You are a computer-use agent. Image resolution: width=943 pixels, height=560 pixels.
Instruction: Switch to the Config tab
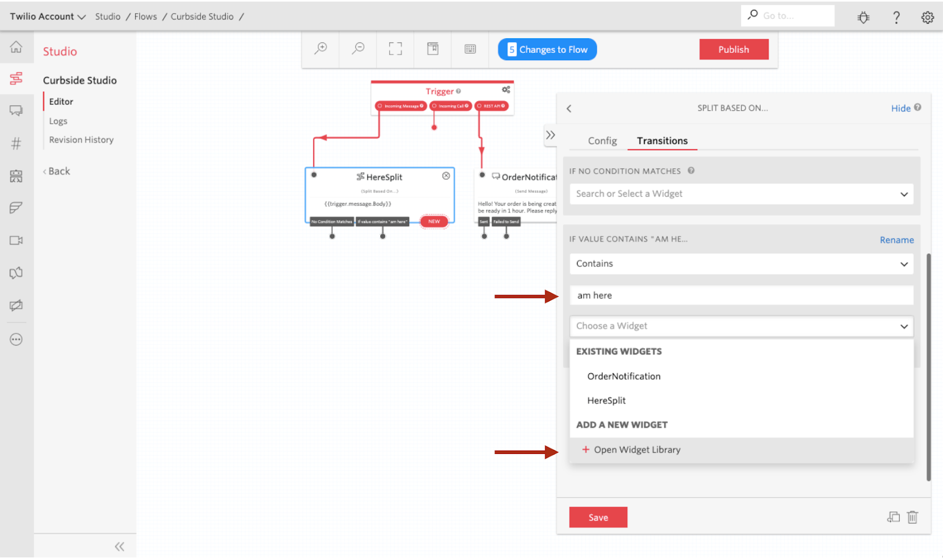point(602,141)
